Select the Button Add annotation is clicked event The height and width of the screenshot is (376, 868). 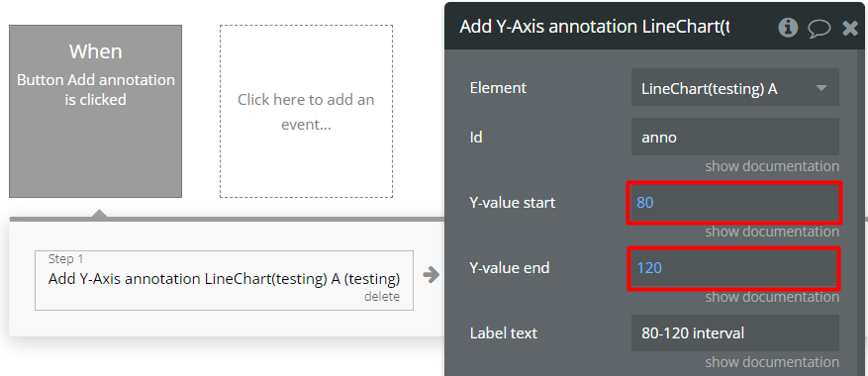[x=95, y=111]
